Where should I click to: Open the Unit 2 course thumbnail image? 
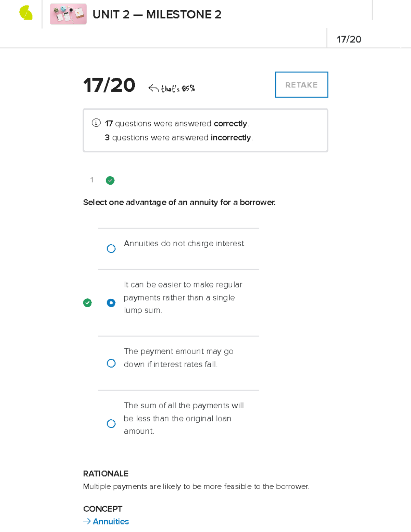[68, 14]
